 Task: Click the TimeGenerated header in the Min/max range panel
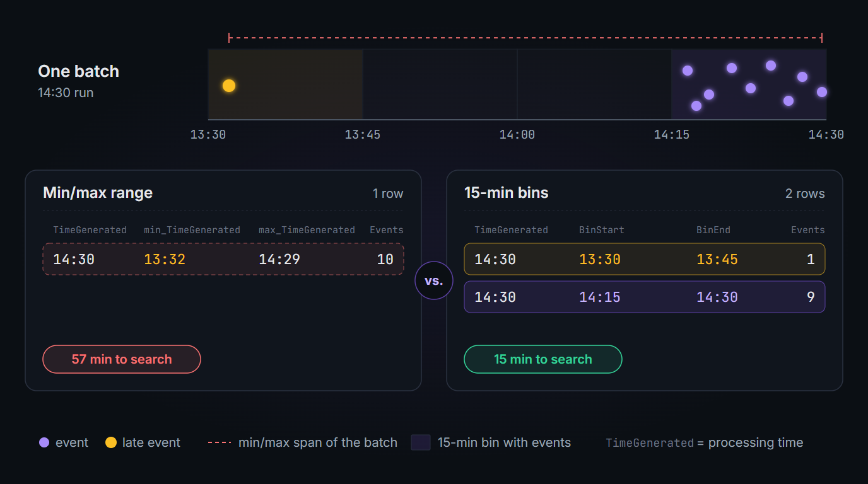click(x=90, y=230)
